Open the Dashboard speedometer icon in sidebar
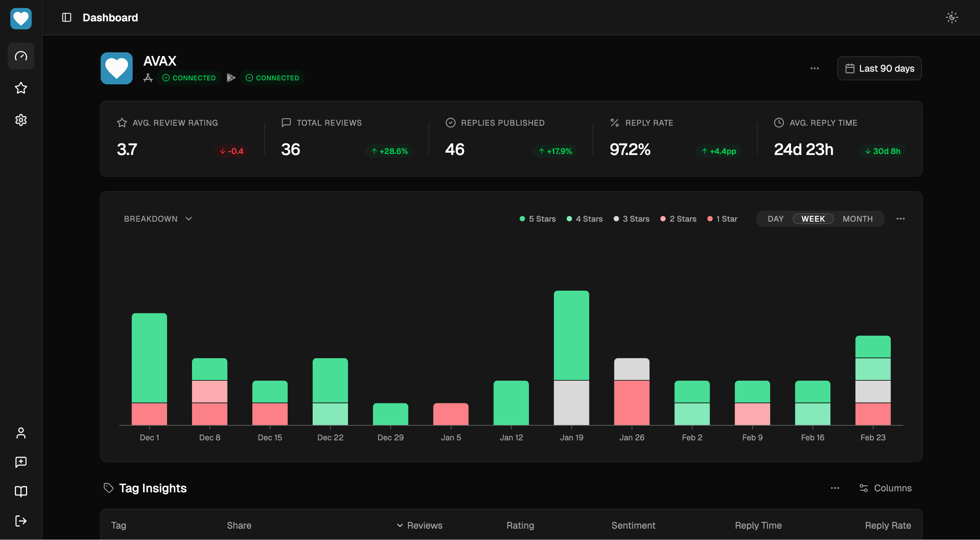This screenshot has height=540, width=980. [x=21, y=56]
